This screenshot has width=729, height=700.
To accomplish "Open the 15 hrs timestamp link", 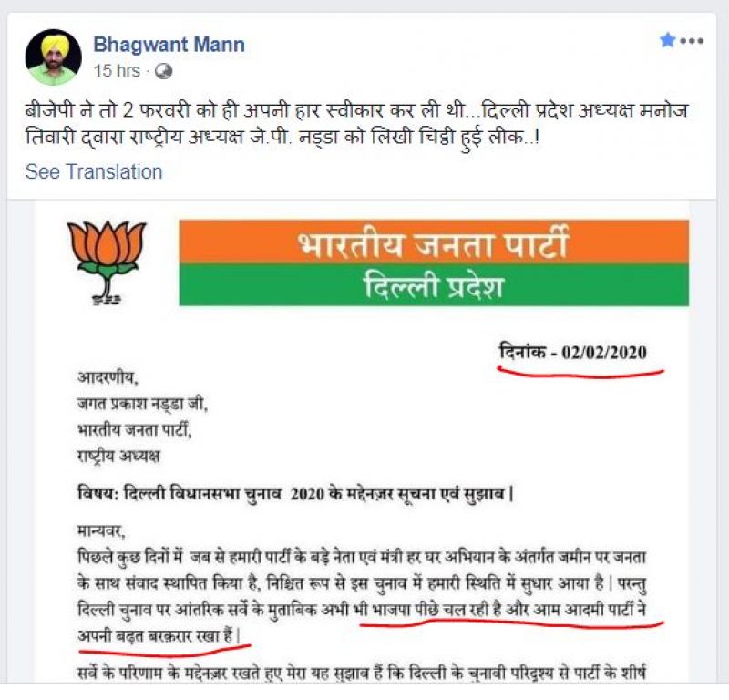I will pos(117,71).
